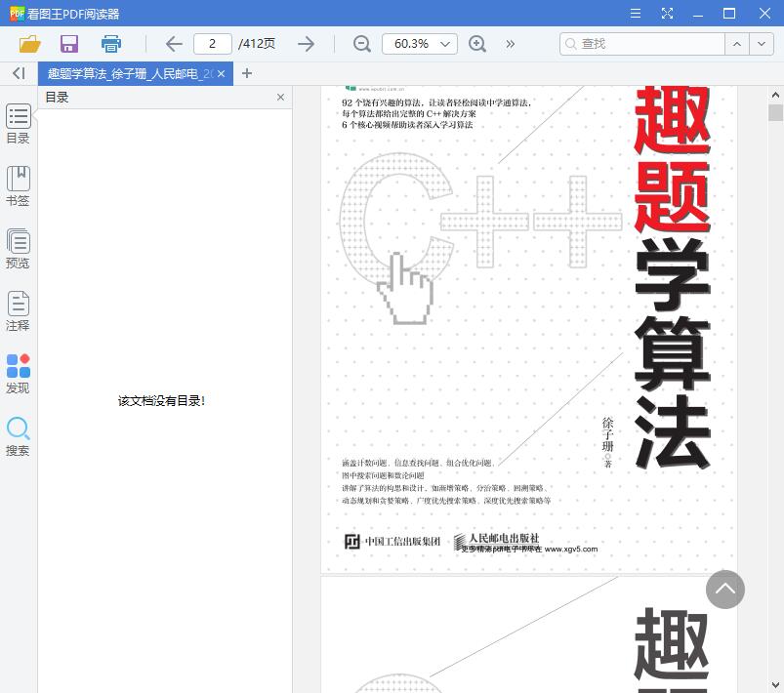Open the main menu hamburger icon
Screen dimensions: 784x693
tap(636, 14)
